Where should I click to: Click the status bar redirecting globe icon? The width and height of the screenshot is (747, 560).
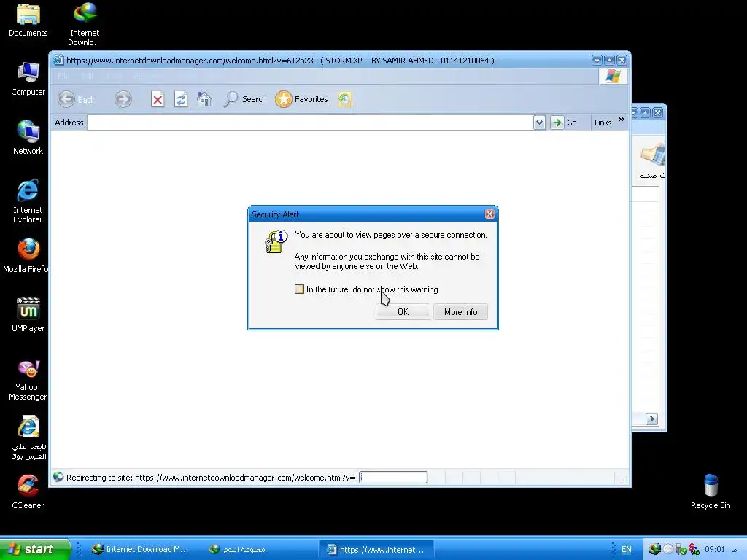pos(58,477)
